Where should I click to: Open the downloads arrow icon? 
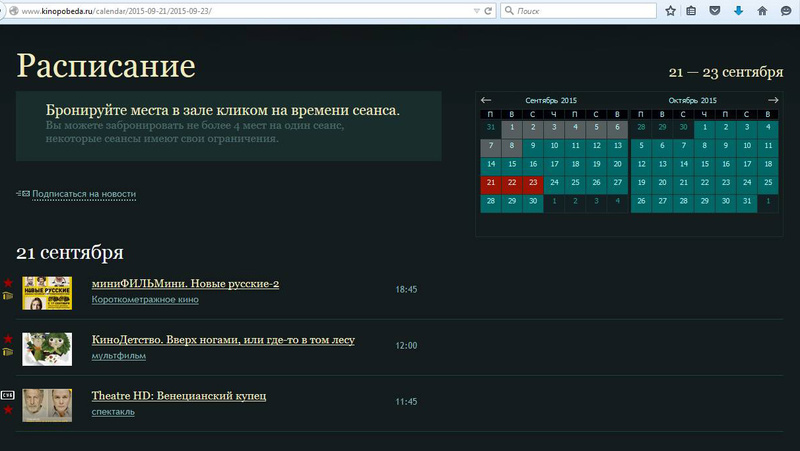click(x=738, y=11)
